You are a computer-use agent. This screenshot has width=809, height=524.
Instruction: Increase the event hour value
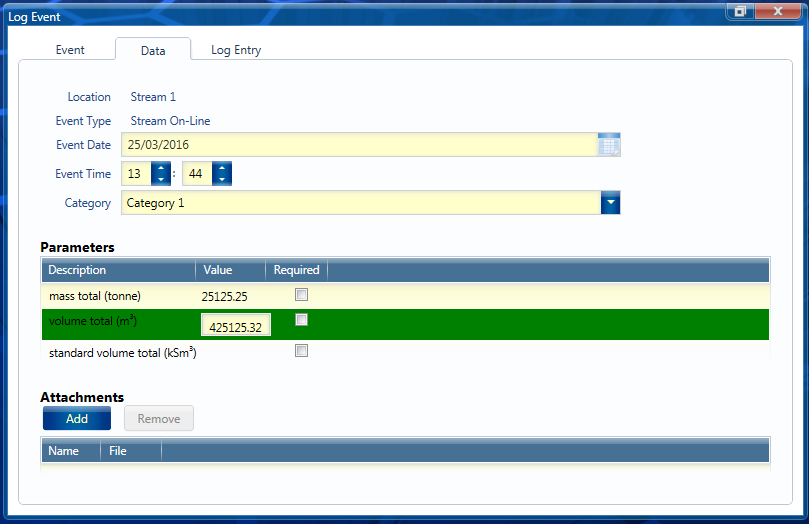pos(161,168)
